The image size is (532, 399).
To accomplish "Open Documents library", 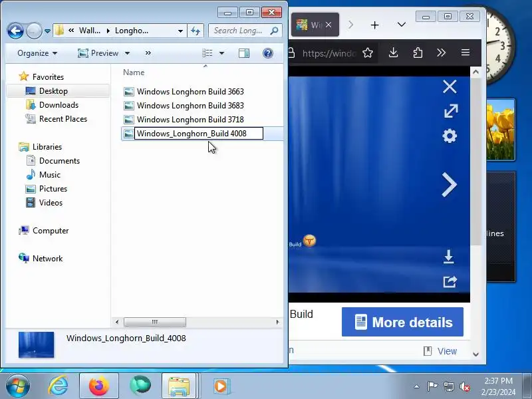I will pyautogui.click(x=59, y=161).
